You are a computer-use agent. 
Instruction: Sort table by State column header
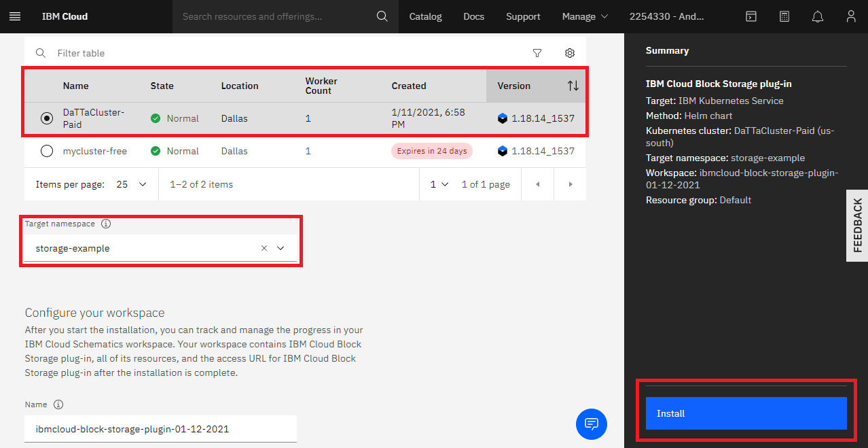pyautogui.click(x=162, y=86)
